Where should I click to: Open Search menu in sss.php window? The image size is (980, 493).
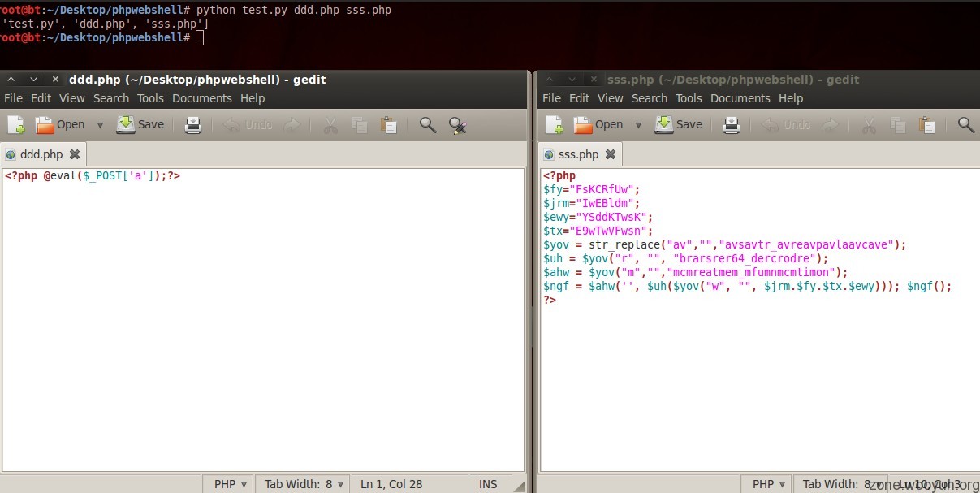[650, 98]
